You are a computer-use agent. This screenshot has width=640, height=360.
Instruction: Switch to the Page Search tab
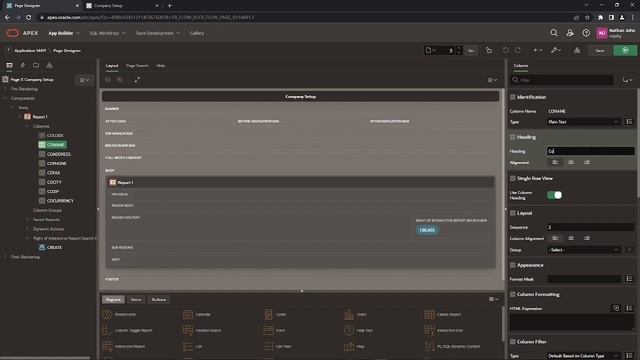tap(137, 66)
